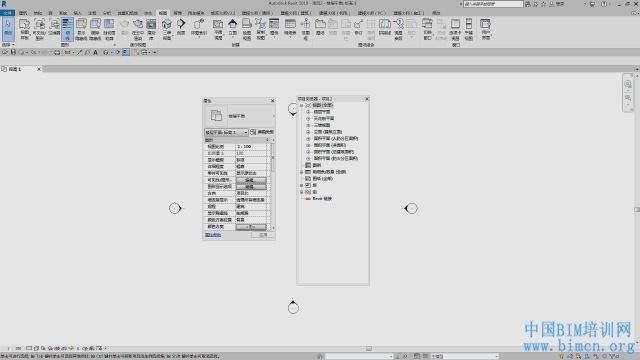Image resolution: width=640 pixels, height=360 pixels.
Task: Click the Edit Type button in Properties
Action: click(x=262, y=132)
